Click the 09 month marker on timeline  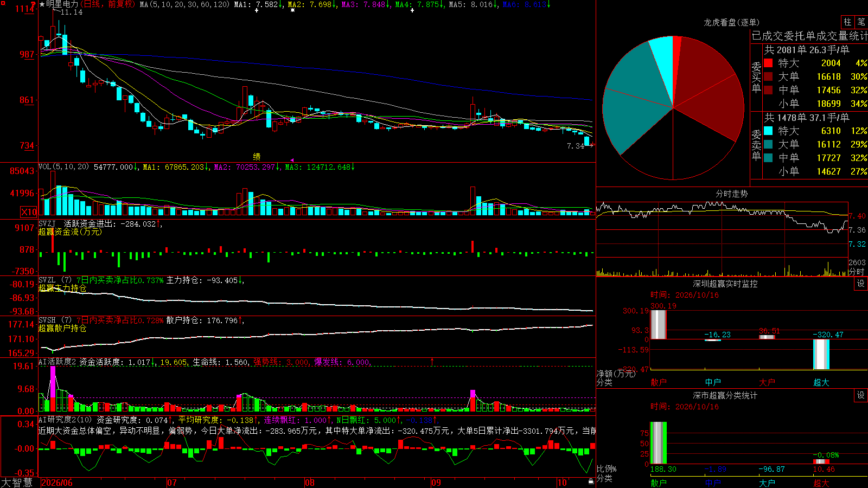coord(436,483)
